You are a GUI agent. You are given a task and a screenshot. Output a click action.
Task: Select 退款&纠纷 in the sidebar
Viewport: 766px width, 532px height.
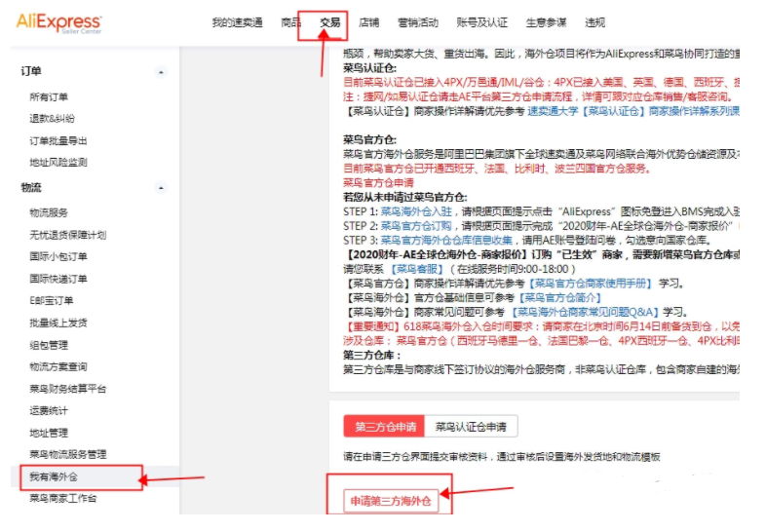point(52,119)
